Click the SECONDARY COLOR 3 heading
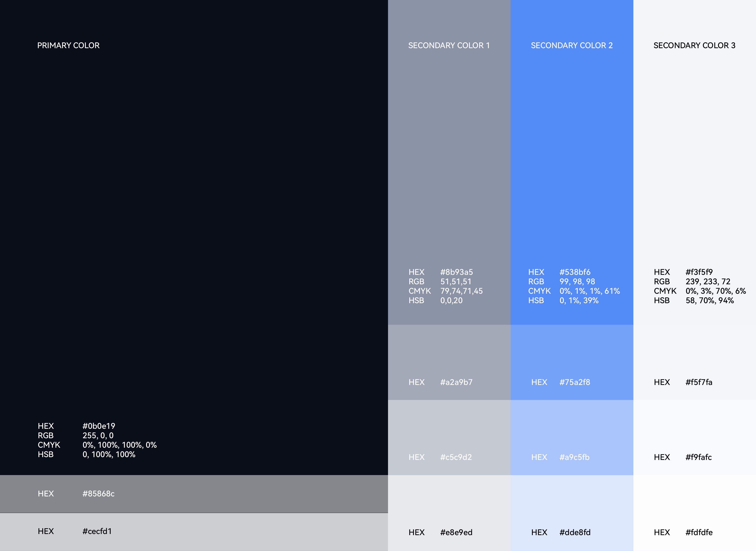The width and height of the screenshot is (756, 551). 694,45
